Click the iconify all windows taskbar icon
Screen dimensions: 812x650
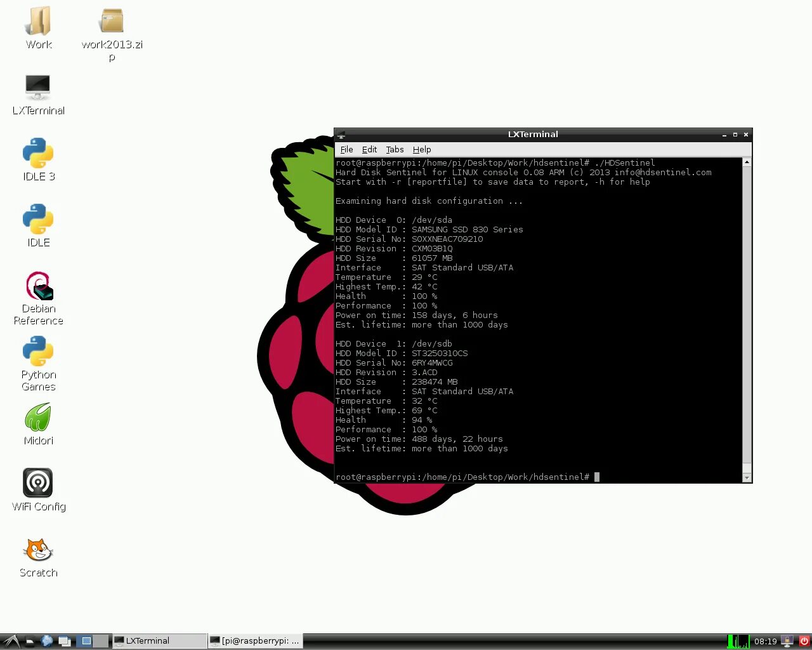click(64, 641)
